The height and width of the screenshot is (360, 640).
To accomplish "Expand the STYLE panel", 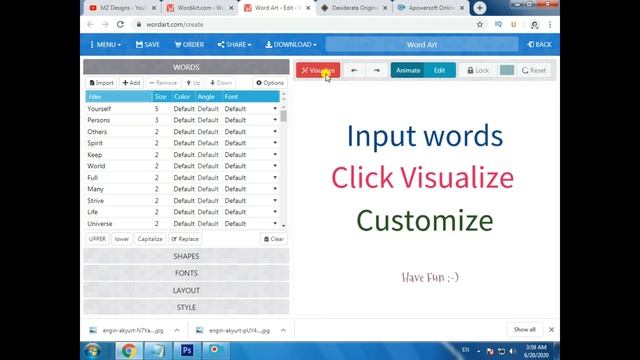I will (186, 307).
